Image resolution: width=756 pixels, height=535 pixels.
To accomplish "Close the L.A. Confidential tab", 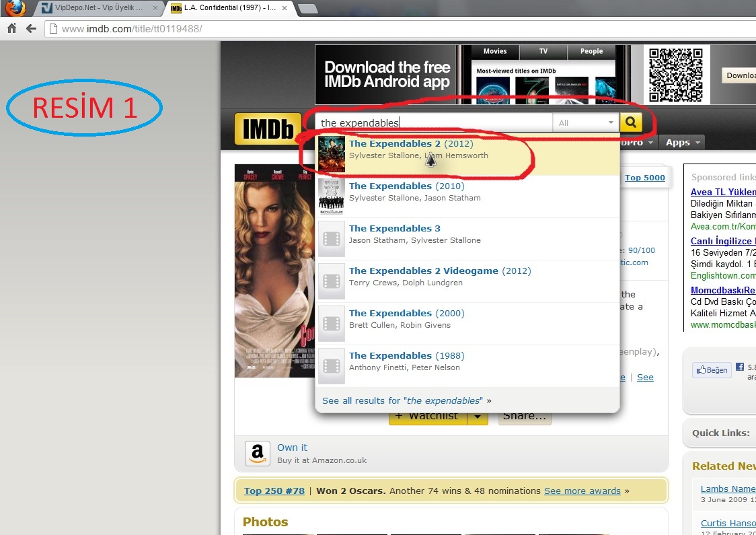I will [x=285, y=7].
